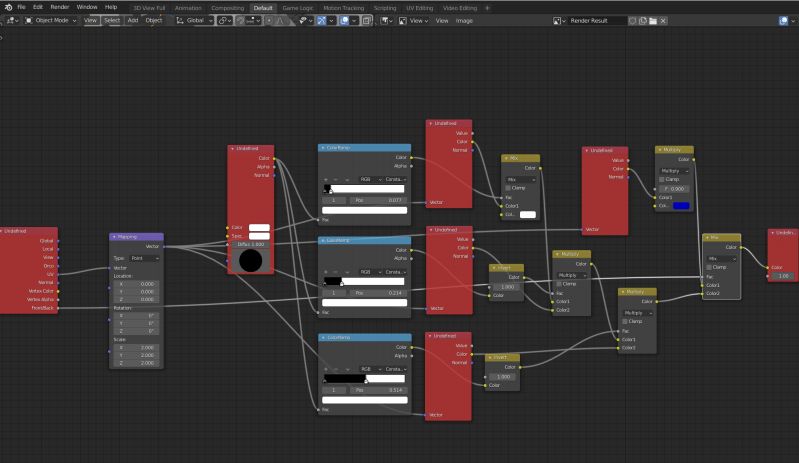
Task: Open Object Mode dropdown
Action: click(51, 20)
